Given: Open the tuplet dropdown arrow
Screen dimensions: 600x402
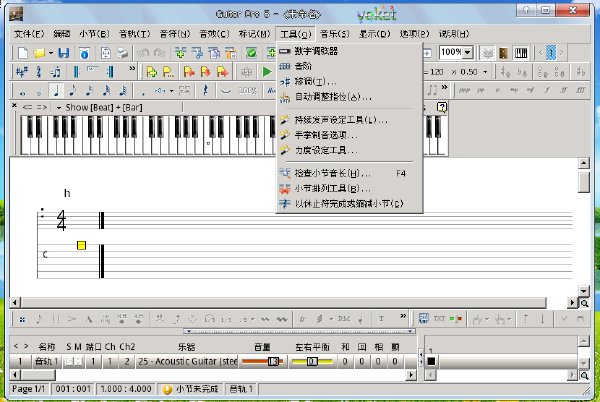Looking at the screenshot, I should point(171,91).
